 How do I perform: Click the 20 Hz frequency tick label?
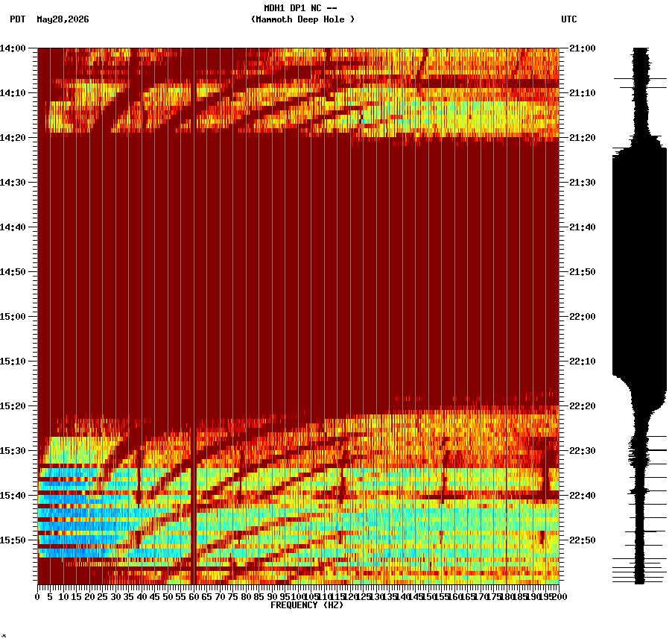click(x=89, y=597)
